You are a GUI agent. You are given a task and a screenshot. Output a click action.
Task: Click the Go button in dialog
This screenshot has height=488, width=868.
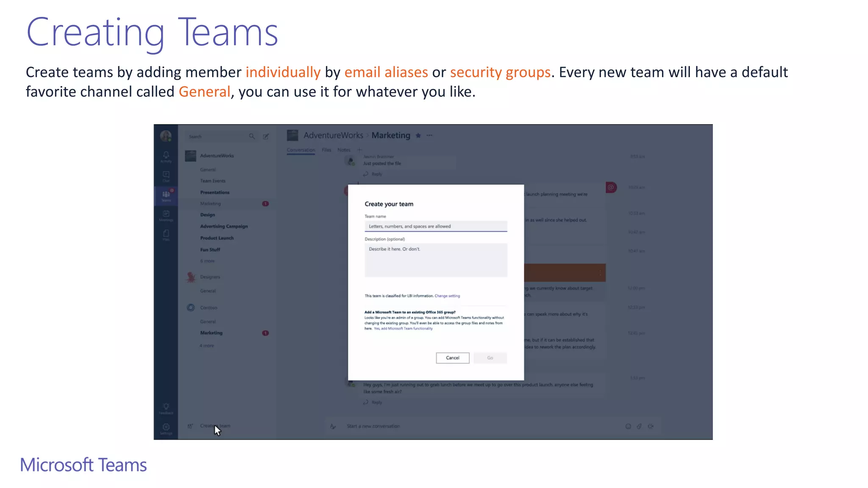pos(490,358)
